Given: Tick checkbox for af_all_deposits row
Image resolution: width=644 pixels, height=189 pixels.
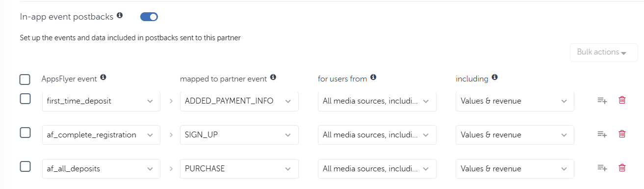Looking at the screenshot, I should pos(25,166).
